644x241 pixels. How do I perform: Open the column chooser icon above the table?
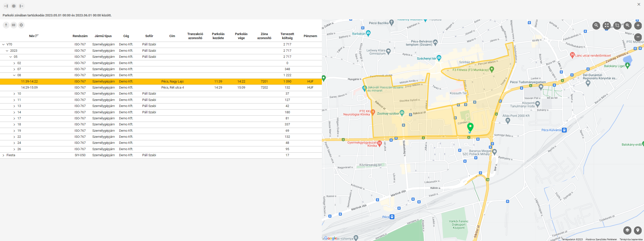tap(14, 25)
